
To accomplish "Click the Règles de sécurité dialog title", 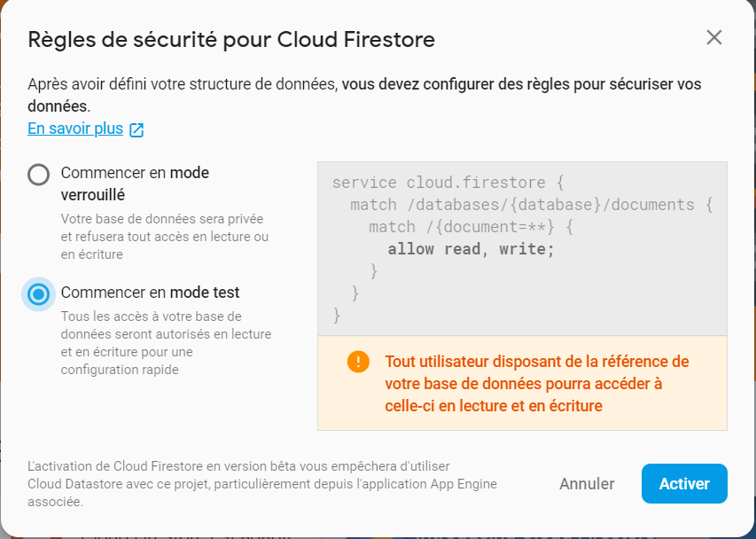I will (x=231, y=40).
